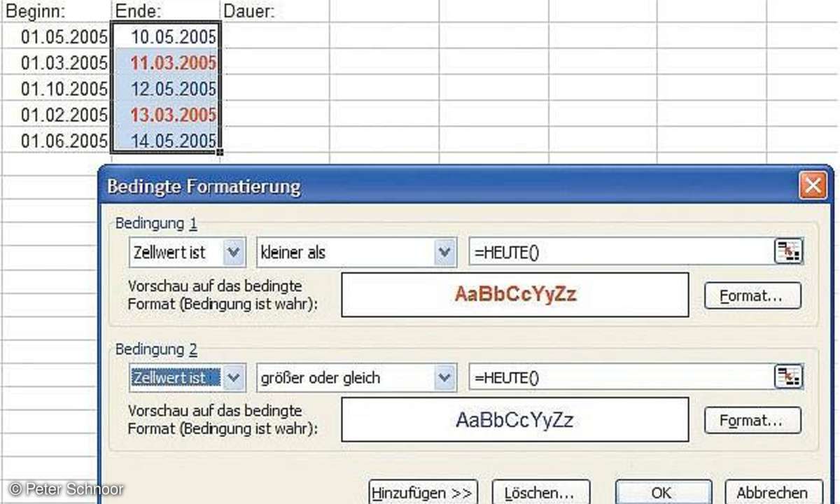840x504 pixels.
Task: Select cell containing 01.06.2005
Action: pyautogui.click(x=56, y=140)
